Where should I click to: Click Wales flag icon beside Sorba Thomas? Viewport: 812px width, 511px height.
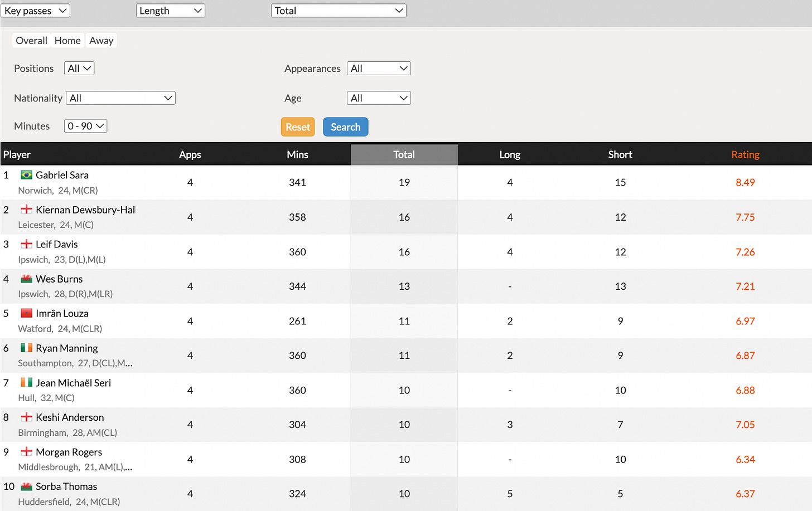(x=26, y=486)
